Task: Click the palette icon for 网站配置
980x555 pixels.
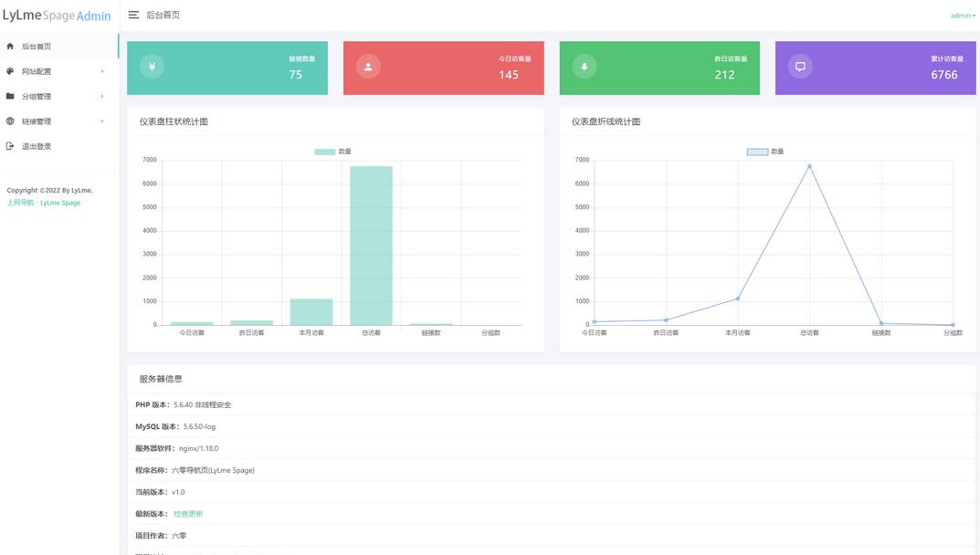Action: 10,71
